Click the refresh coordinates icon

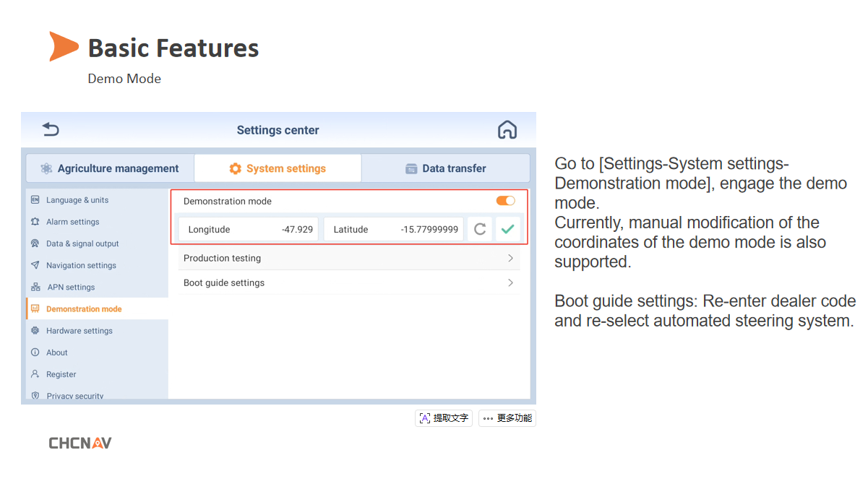[479, 230]
